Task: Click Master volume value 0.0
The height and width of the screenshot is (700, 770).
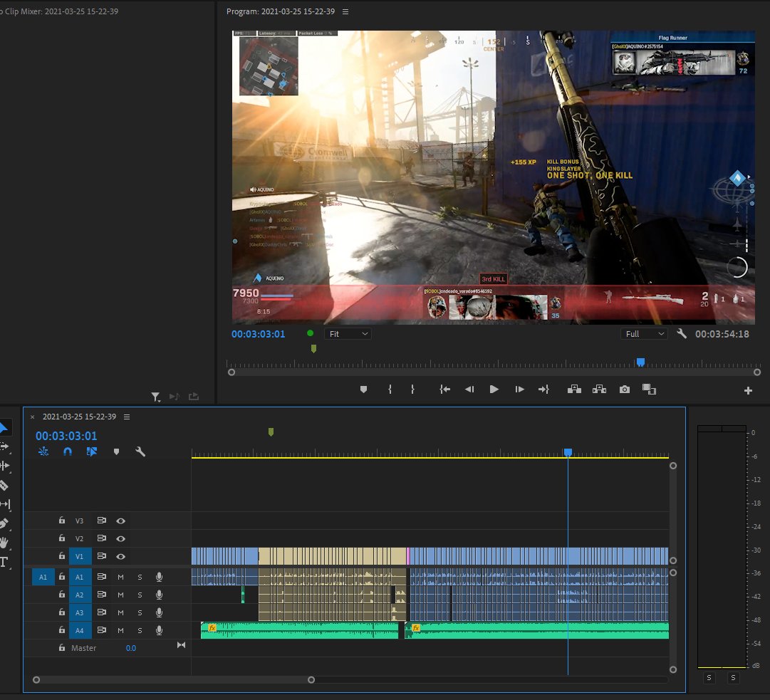Action: coord(130,648)
